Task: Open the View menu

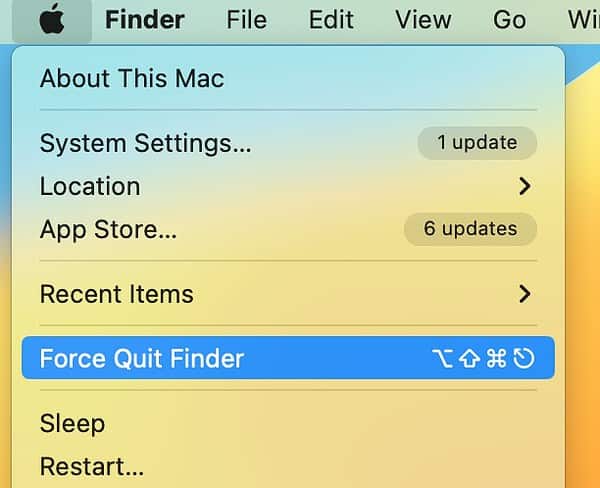Action: pyautogui.click(x=422, y=20)
